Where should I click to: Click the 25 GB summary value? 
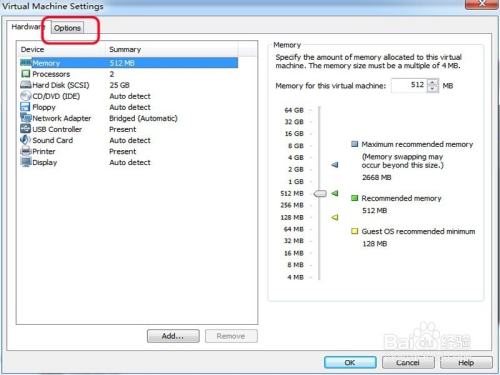119,85
